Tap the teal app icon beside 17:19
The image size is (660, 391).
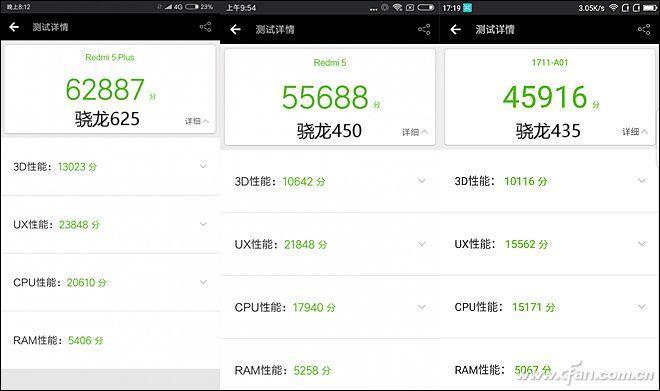(x=467, y=8)
